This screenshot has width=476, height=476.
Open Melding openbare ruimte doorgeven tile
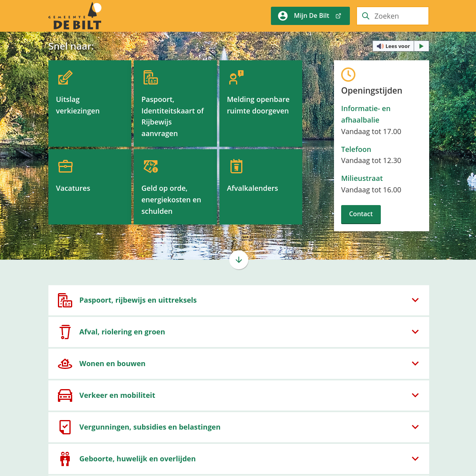pos(261,104)
